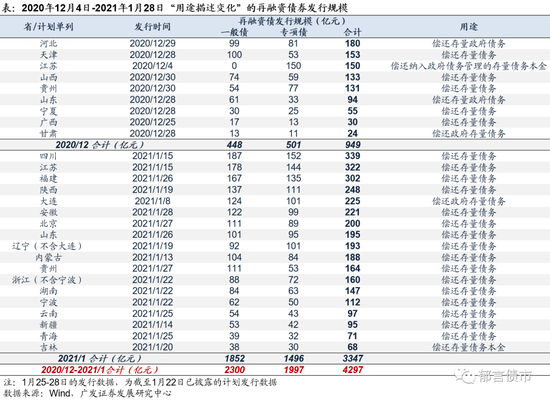Click the 2021/1 total value 3347
550x400 pixels.
coord(353,358)
